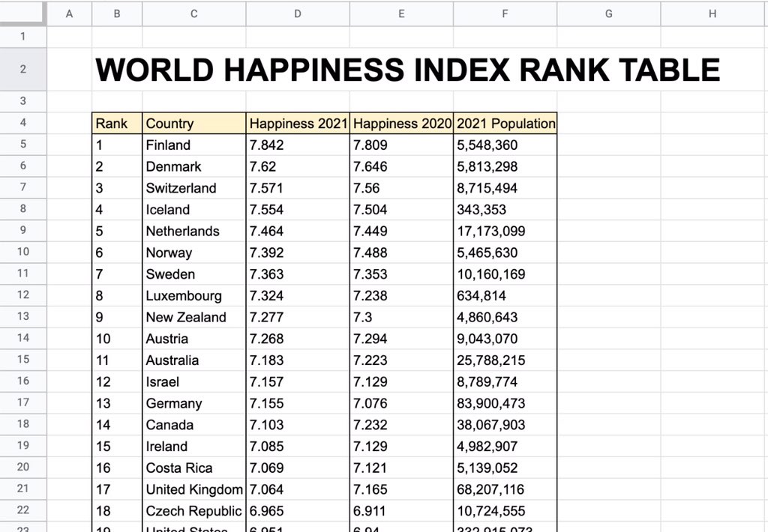The height and width of the screenshot is (532, 768).
Task: Click Sweden's 2021 score 7.363
Action: [298, 274]
